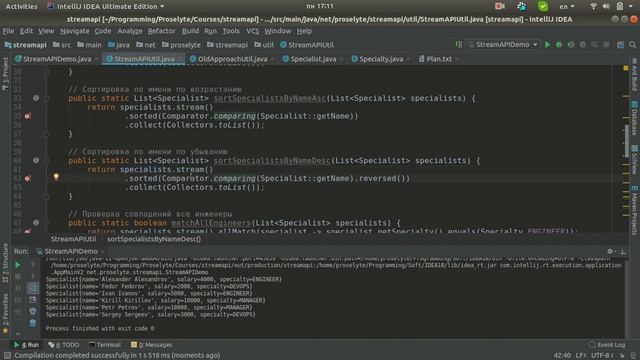Open the SciView tool window

[634, 160]
